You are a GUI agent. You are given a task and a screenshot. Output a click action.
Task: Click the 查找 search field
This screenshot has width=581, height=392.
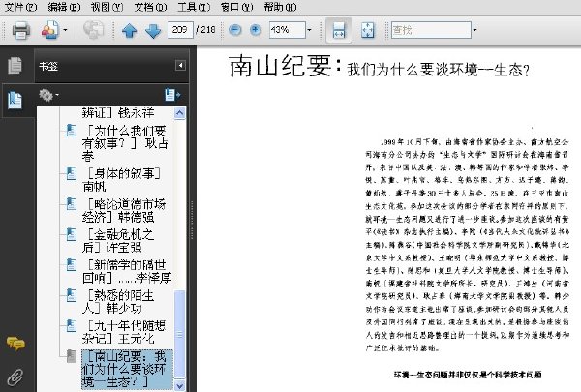(x=431, y=30)
